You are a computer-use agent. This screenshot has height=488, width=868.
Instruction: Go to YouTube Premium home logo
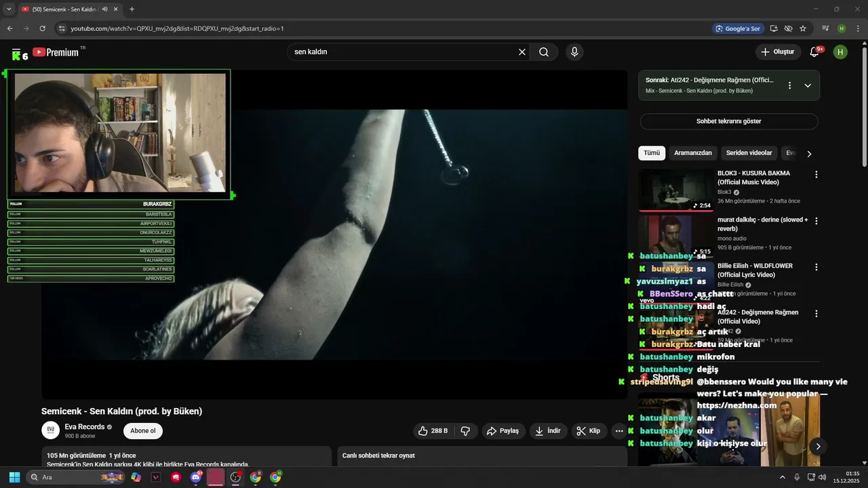tap(56, 52)
